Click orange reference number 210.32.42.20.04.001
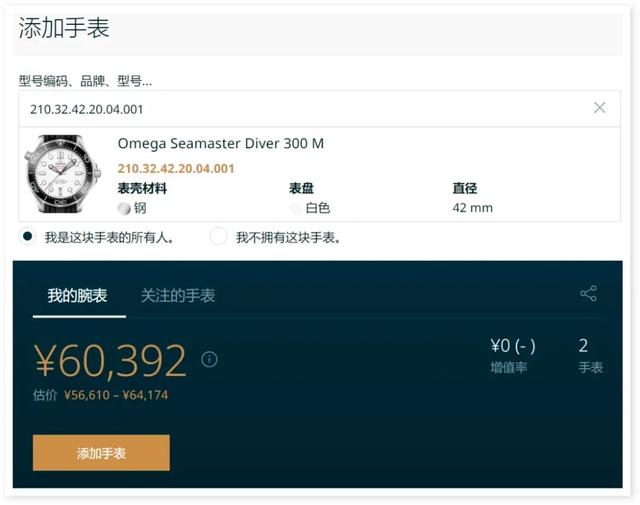640x505 pixels. [176, 169]
